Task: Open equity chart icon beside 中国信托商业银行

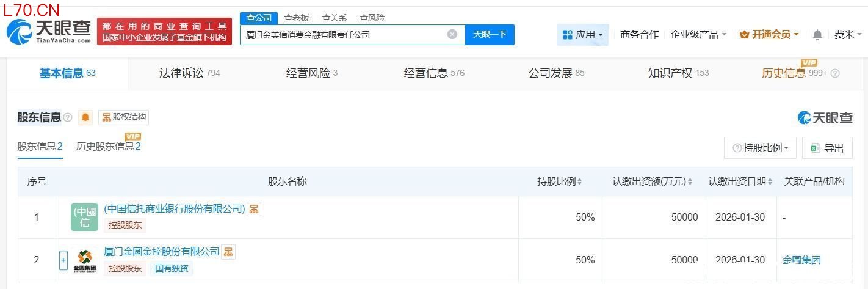Action: [254, 209]
